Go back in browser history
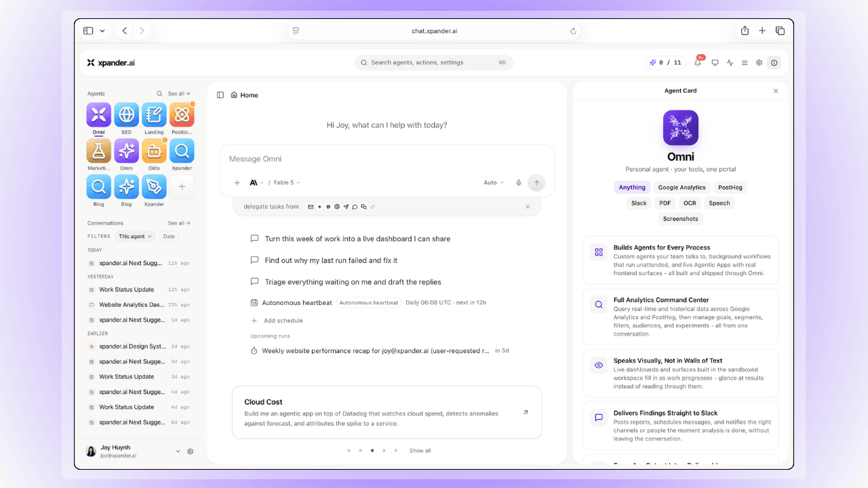 coord(125,30)
